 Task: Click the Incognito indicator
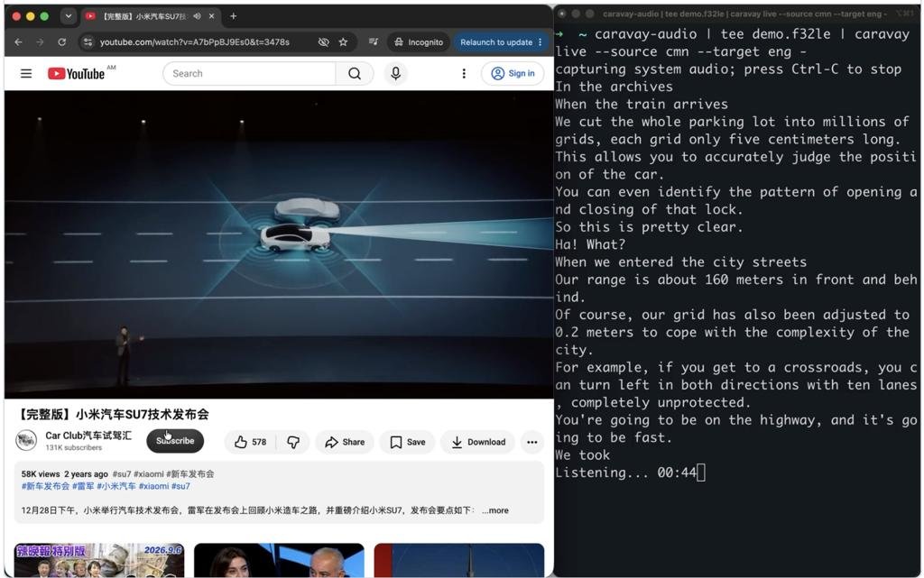[x=419, y=41]
